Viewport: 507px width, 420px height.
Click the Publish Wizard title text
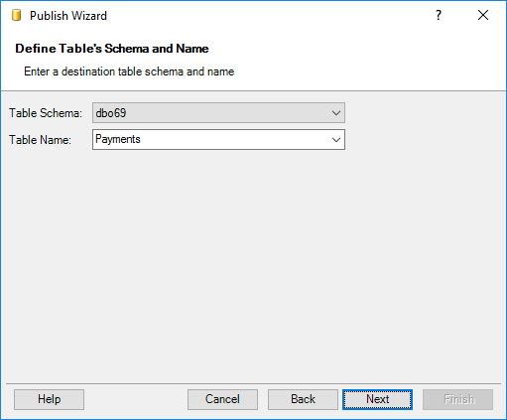[x=68, y=16]
